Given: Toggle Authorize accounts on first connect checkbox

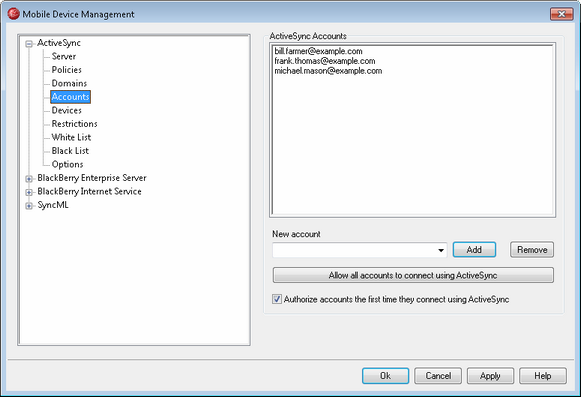Looking at the screenshot, I should point(277,299).
